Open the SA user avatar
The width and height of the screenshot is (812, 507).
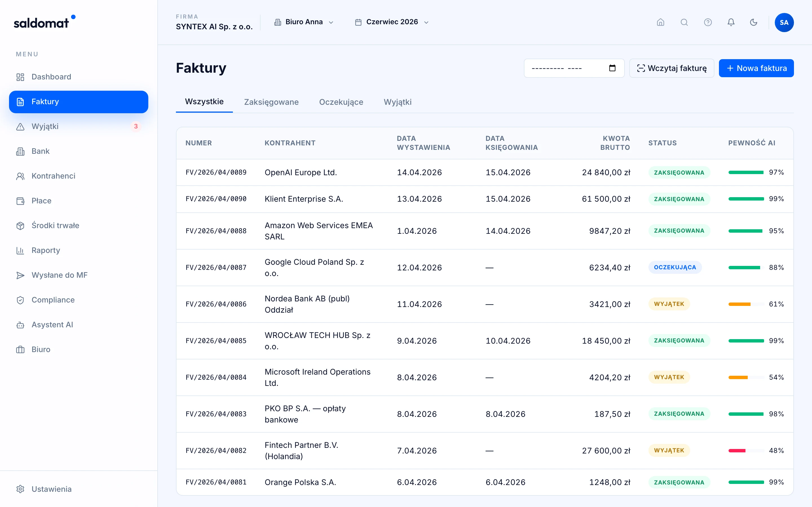pos(784,23)
